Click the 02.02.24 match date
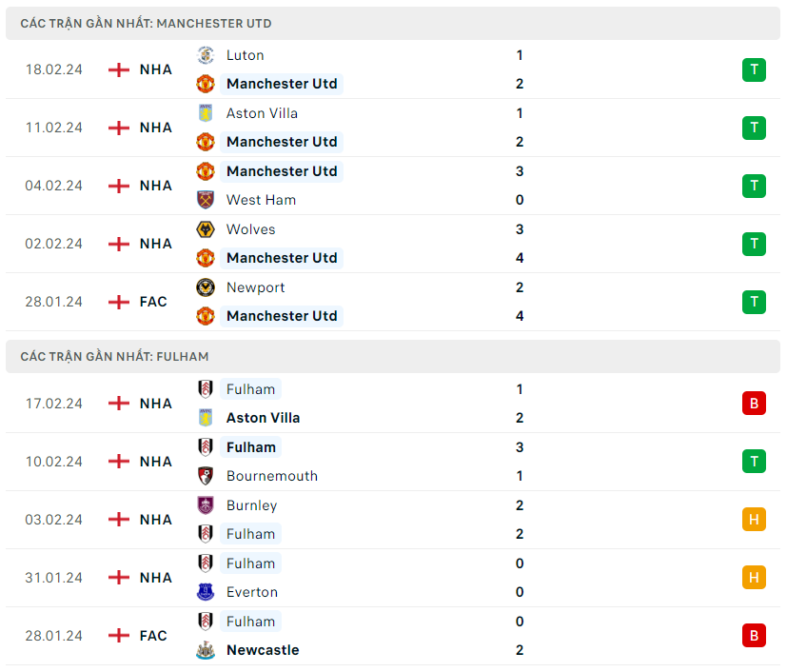The width and height of the screenshot is (787, 672). pyautogui.click(x=53, y=244)
